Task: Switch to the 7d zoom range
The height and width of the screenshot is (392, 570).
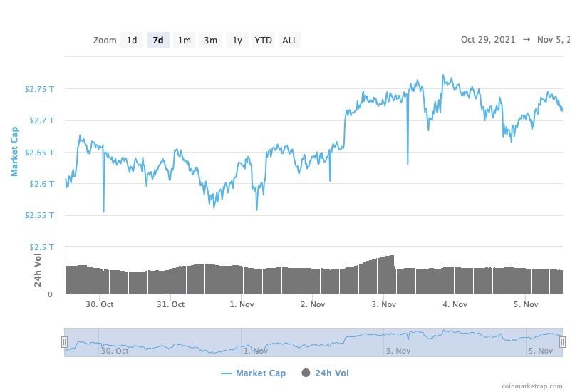Action: click(x=158, y=41)
